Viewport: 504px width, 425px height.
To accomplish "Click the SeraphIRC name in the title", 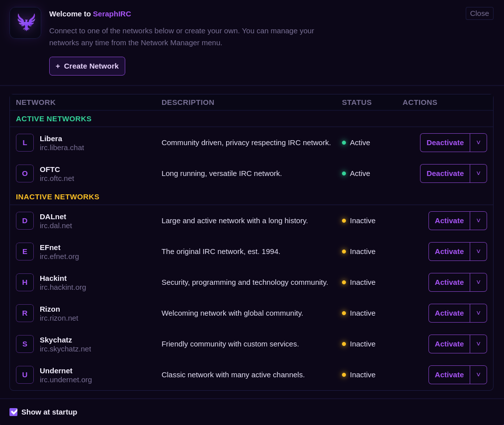I will [112, 14].
